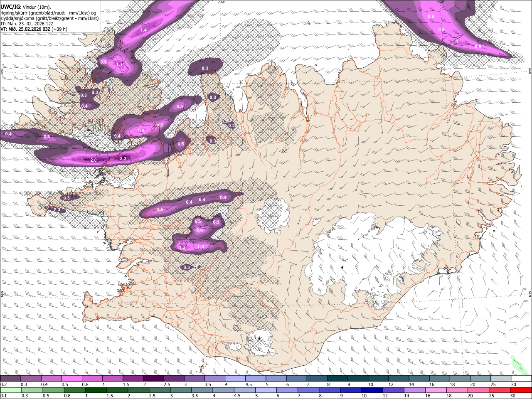Viewport: 532px width, 399px height.
Task: Select the darkest purple swatch between 2 and 2.5
Action: click(x=153, y=379)
